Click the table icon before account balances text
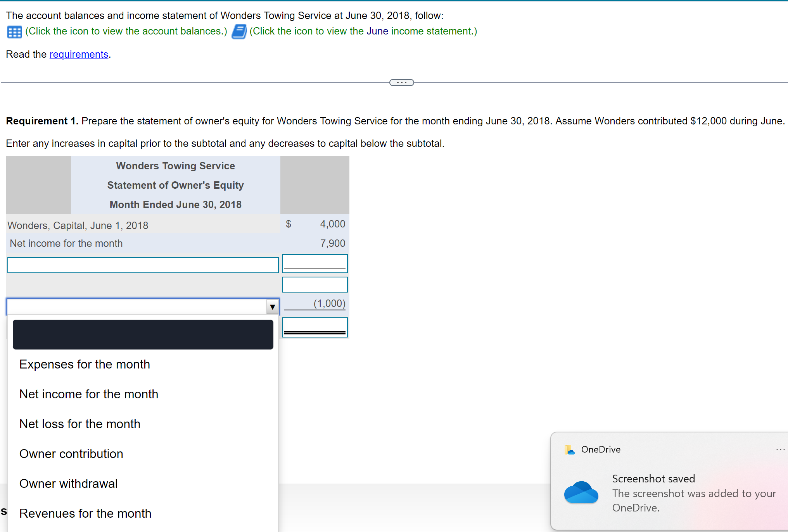788x532 pixels. click(14, 32)
